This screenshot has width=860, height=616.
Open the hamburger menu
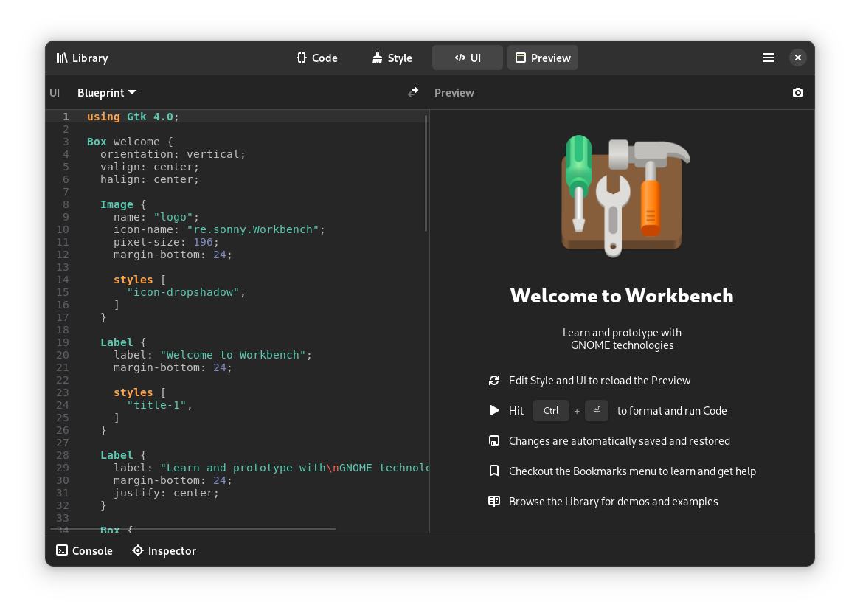[x=768, y=58]
